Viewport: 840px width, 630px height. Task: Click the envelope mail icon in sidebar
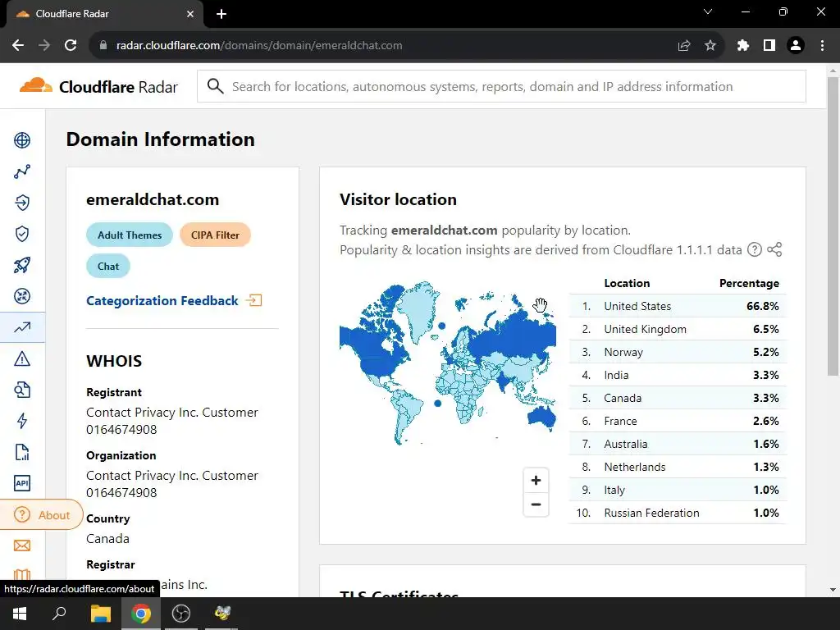click(22, 546)
